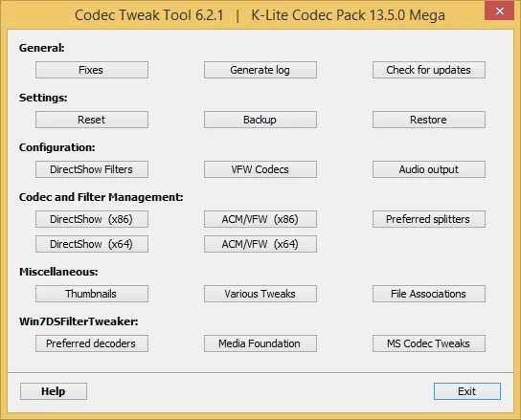Image resolution: width=521 pixels, height=420 pixels.
Task: Open ACM/VFW (x64) management
Action: click(x=260, y=244)
